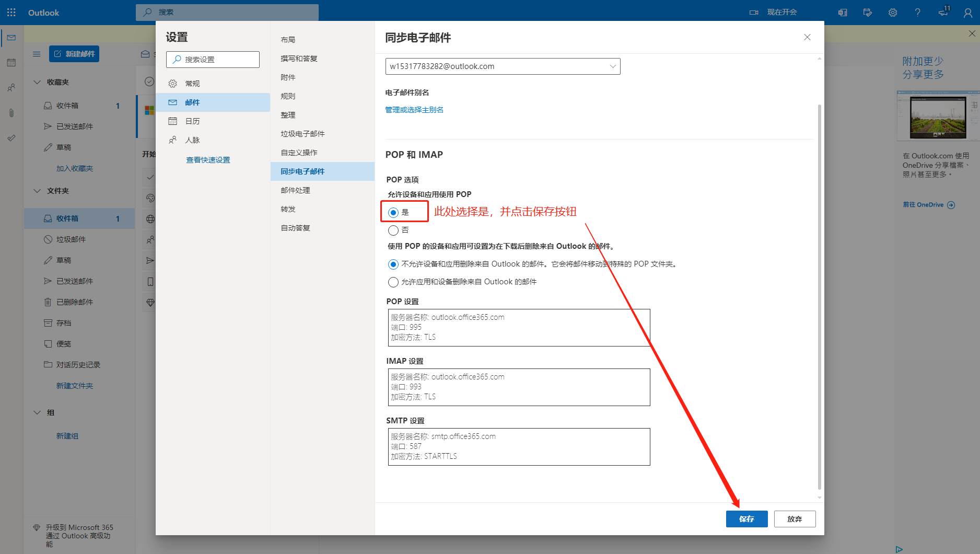The height and width of the screenshot is (554, 980).
Task: Collapse the 文件夹 section
Action: coord(37,191)
